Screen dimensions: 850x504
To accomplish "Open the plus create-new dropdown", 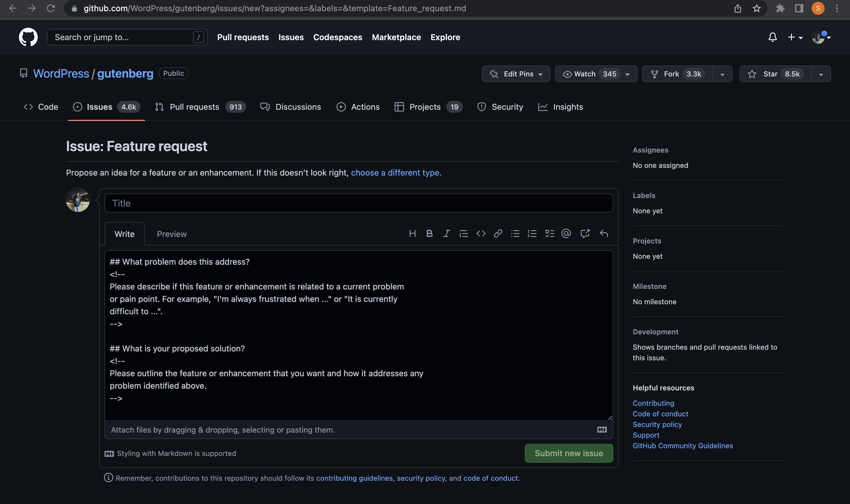I will tap(795, 37).
